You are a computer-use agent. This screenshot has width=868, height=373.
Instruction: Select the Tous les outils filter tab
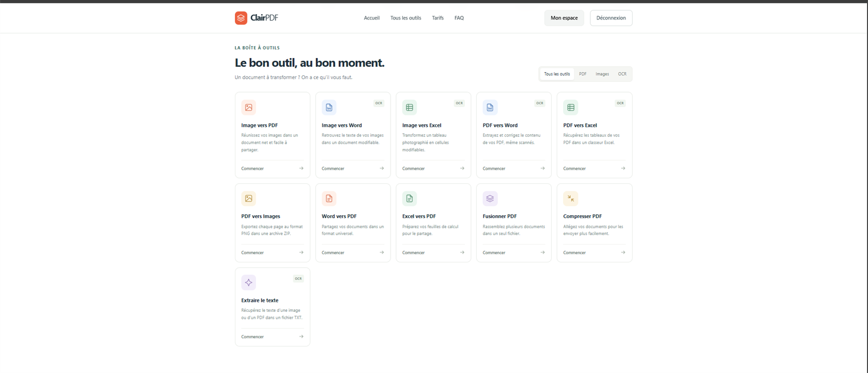(x=557, y=74)
